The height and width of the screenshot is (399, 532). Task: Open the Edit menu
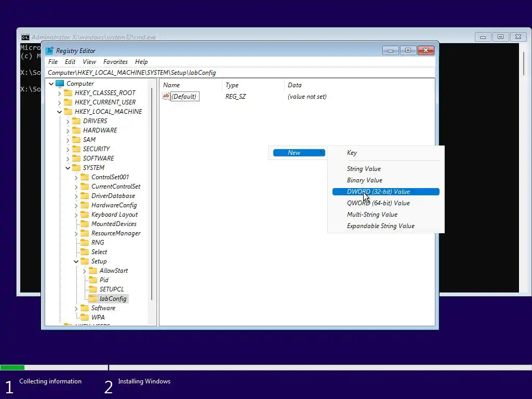(70, 62)
